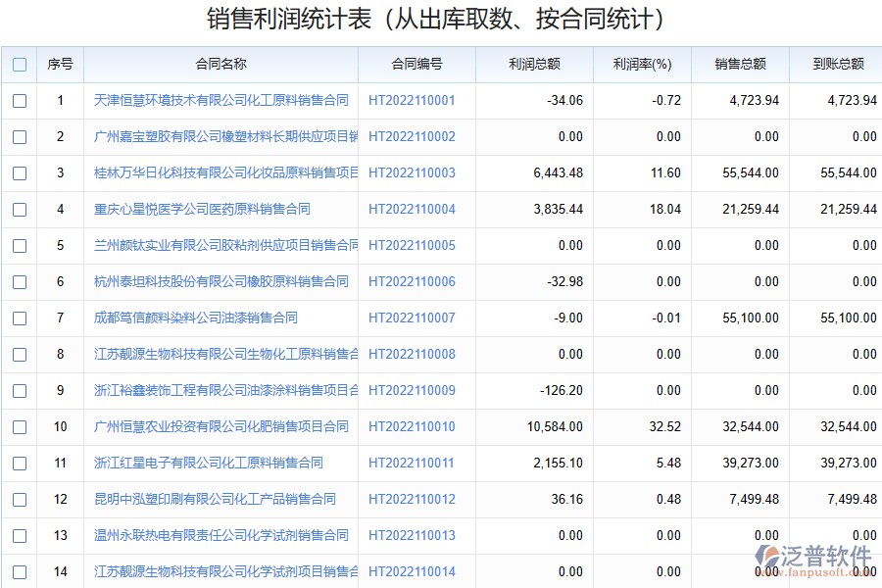
Task: Check the checkbox for row 1
Action: 19,100
